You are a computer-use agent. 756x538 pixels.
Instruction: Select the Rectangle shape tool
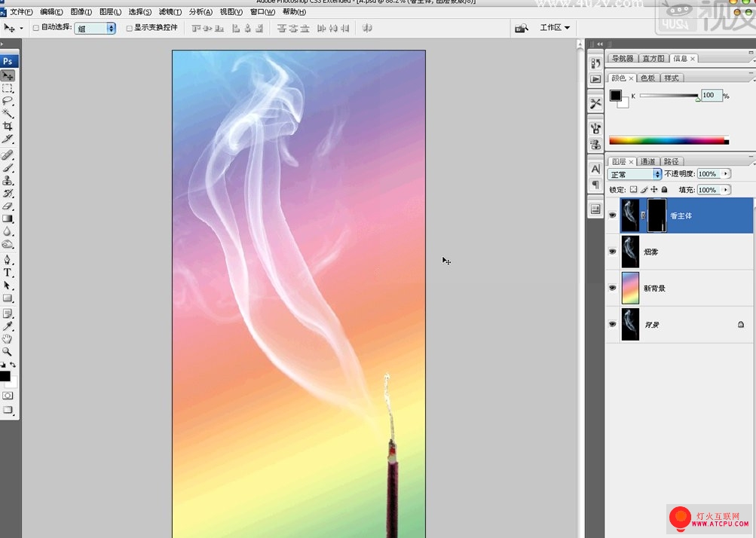tap(8, 298)
